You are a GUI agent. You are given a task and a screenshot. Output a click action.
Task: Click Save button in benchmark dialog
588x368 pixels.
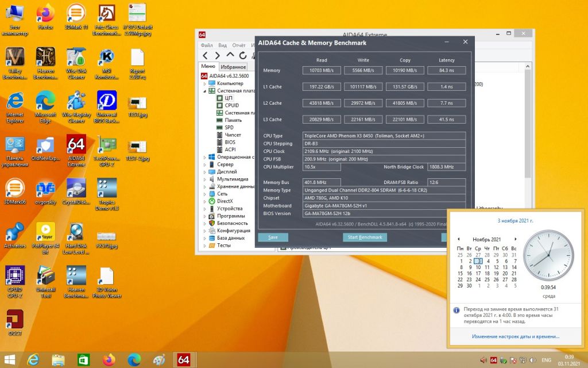coord(273,237)
